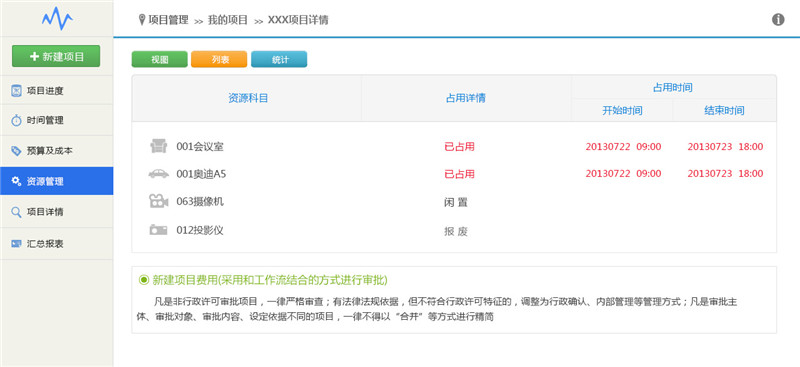Click end time 20130723 18:00 of 001会议室
The width and height of the screenshot is (800, 367).
tap(725, 147)
